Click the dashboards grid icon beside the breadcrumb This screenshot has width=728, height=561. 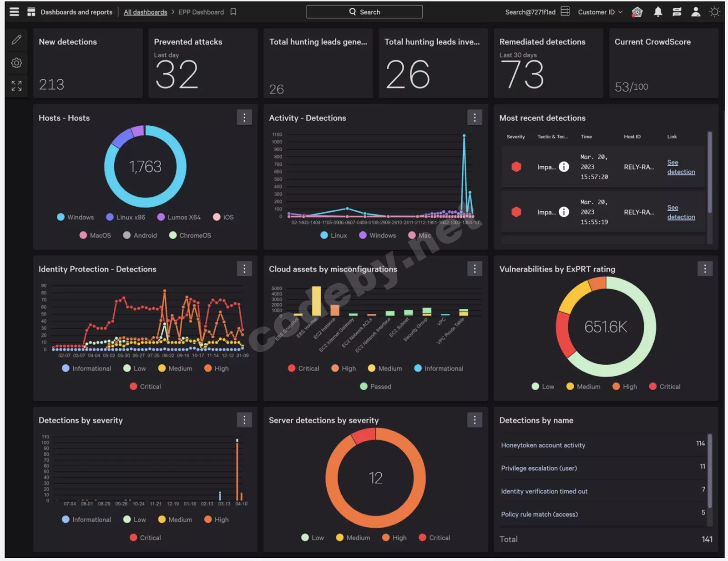(31, 12)
